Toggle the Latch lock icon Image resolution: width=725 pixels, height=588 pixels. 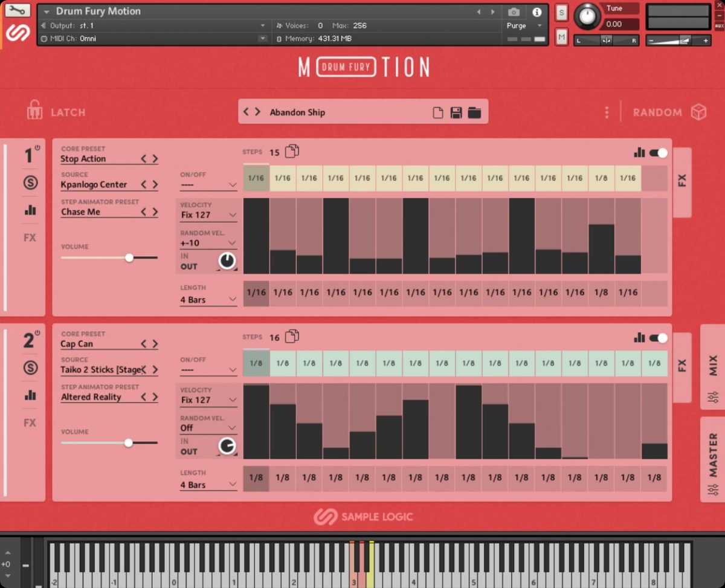pyautogui.click(x=35, y=110)
